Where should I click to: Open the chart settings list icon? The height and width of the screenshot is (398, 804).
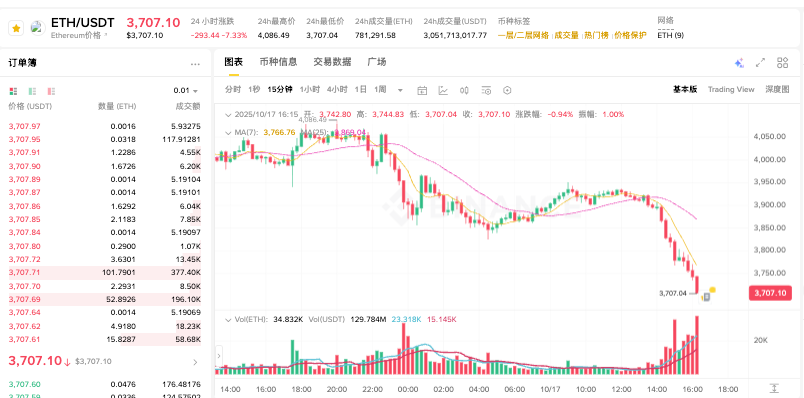486,91
